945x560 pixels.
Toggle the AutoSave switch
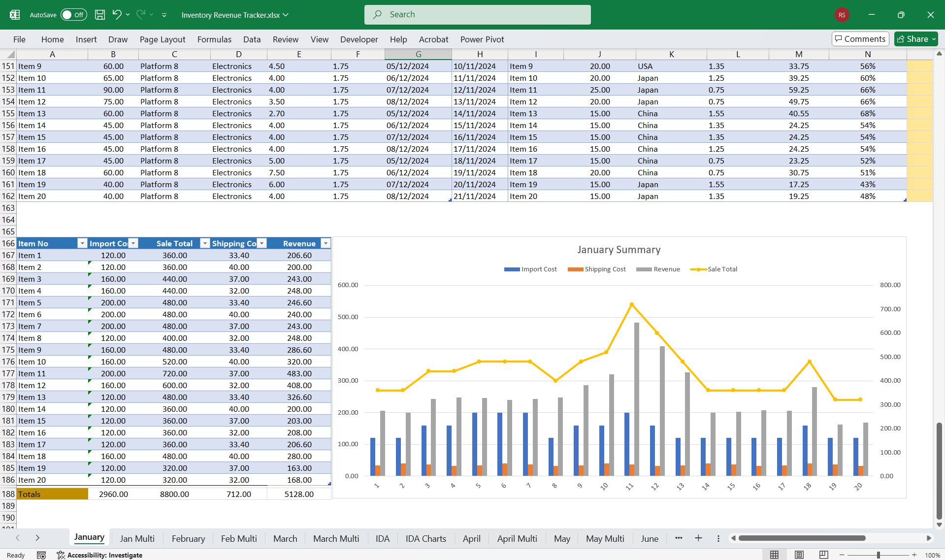click(74, 15)
